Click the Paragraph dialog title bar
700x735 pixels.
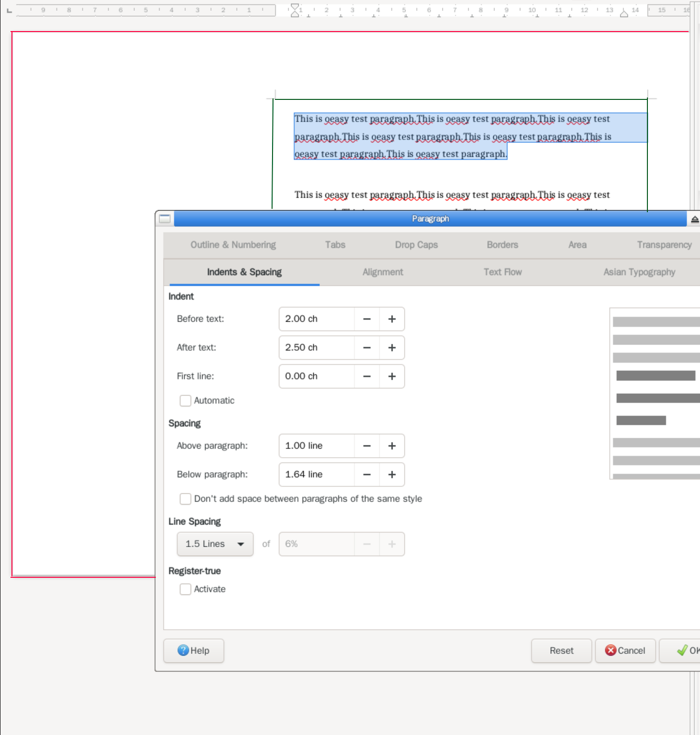coord(430,219)
